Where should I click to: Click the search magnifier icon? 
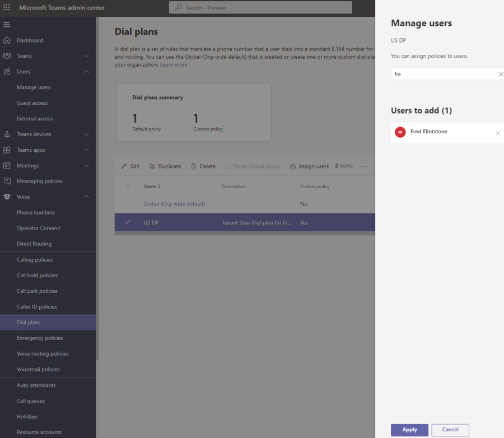point(179,7)
